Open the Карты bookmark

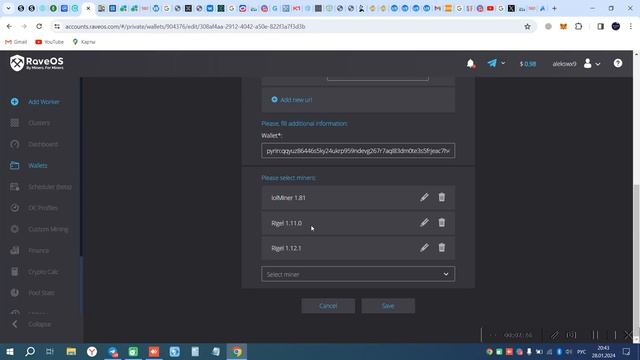click(84, 42)
